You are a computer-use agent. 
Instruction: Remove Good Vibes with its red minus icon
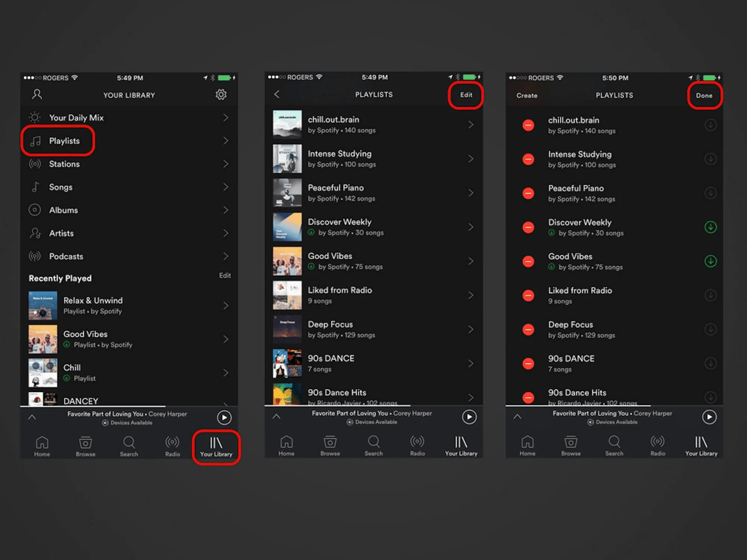pos(528,261)
